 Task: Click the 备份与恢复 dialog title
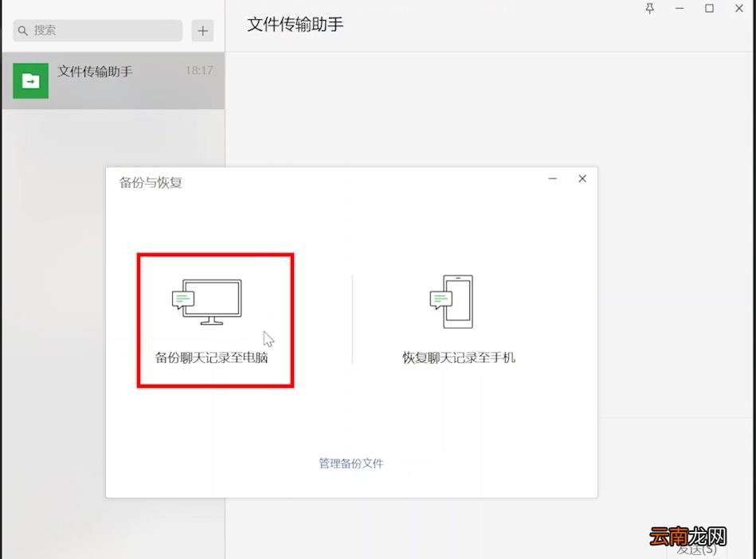pyautogui.click(x=151, y=182)
